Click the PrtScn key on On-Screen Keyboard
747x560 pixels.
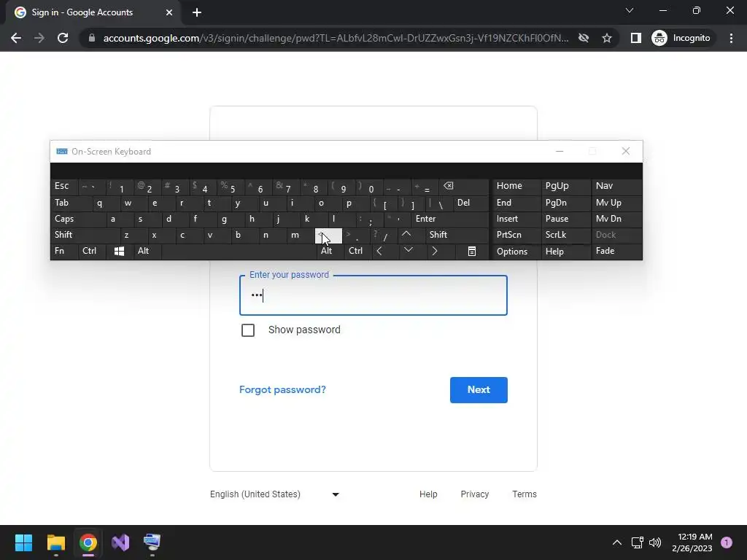(x=516, y=235)
